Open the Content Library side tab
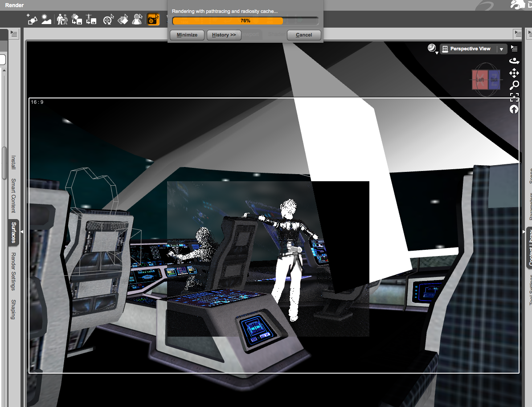The width and height of the screenshot is (532, 407). [529, 248]
